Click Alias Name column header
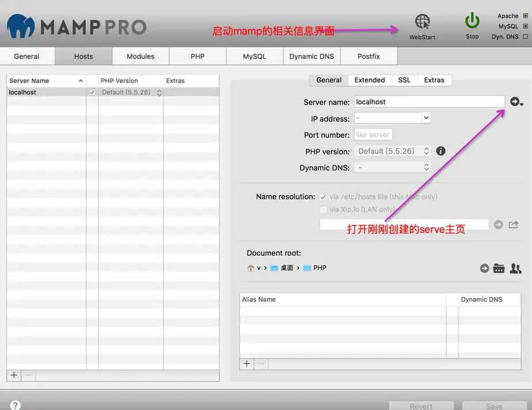 click(343, 299)
